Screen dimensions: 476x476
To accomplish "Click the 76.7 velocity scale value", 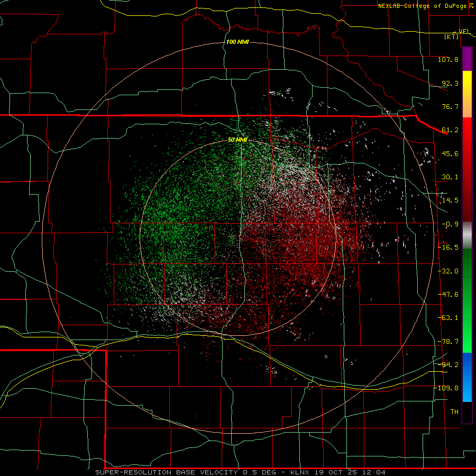I will pyautogui.click(x=450, y=106).
